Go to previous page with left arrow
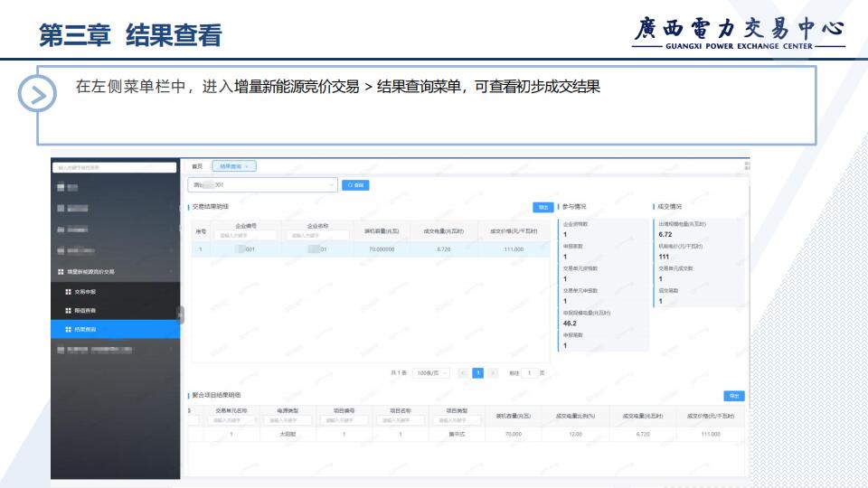This screenshot has width=868, height=488. (x=462, y=372)
